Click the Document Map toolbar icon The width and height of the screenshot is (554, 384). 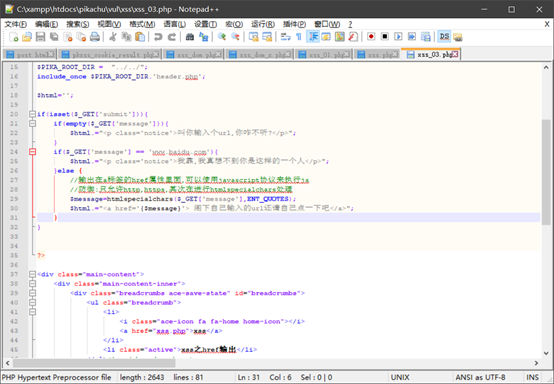pos(340,37)
